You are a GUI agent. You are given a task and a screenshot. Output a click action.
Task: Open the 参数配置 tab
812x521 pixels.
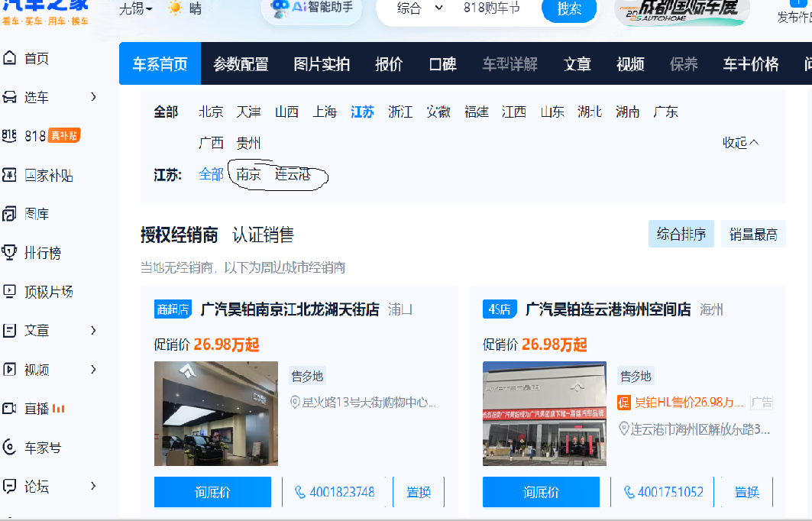click(x=241, y=63)
